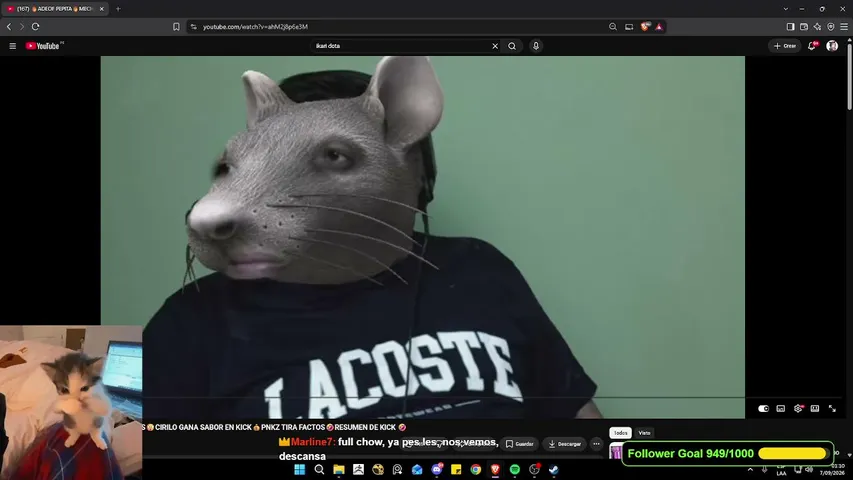Go forward with the browser forward arrow
The width and height of the screenshot is (853, 480).
tap(22, 27)
